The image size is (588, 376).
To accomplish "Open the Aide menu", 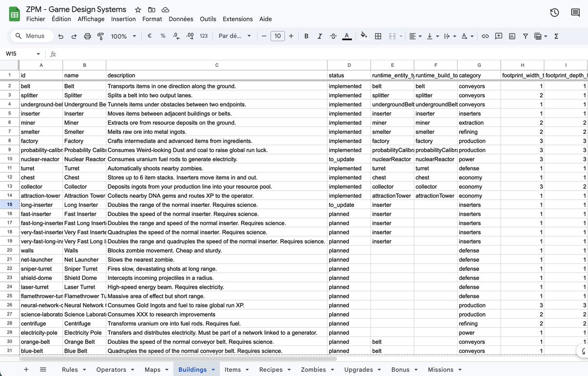I will coord(266,19).
